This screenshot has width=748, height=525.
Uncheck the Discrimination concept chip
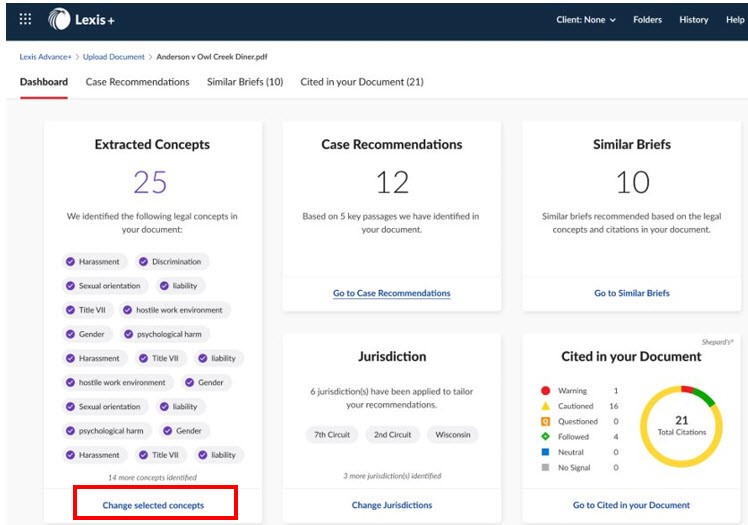(x=172, y=262)
